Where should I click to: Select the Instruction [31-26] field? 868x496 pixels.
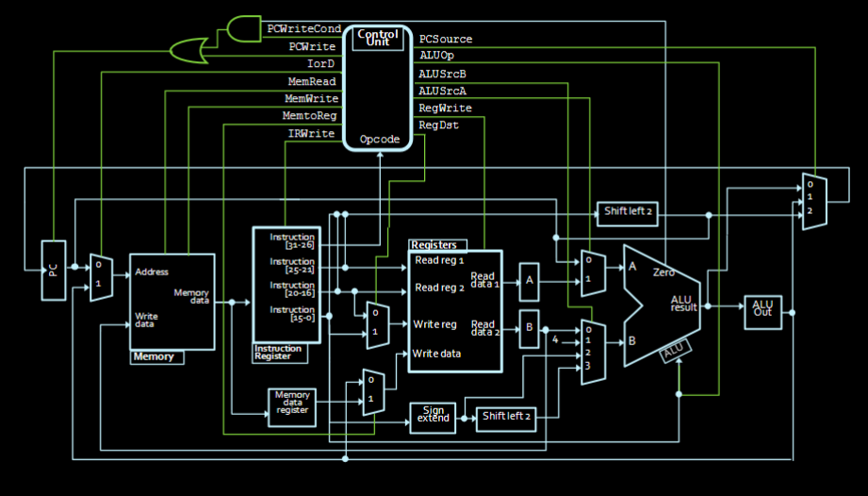click(x=292, y=241)
